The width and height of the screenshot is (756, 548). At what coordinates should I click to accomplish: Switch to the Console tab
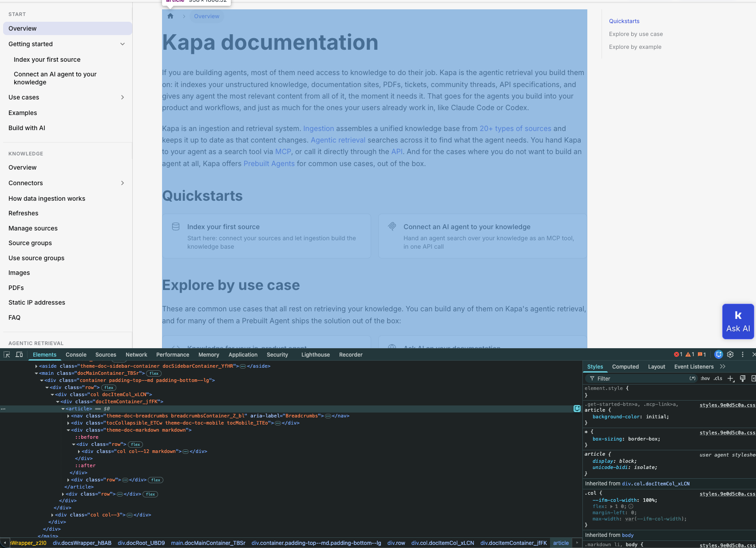[x=76, y=354]
